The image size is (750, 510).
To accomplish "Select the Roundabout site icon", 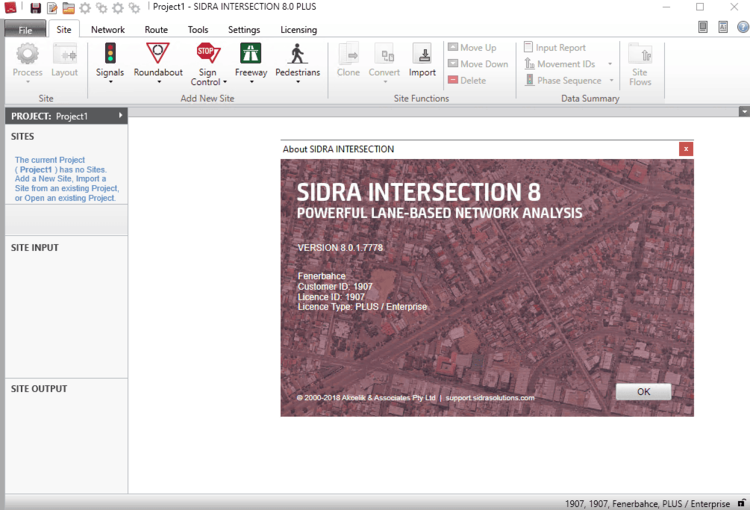I will point(158,53).
